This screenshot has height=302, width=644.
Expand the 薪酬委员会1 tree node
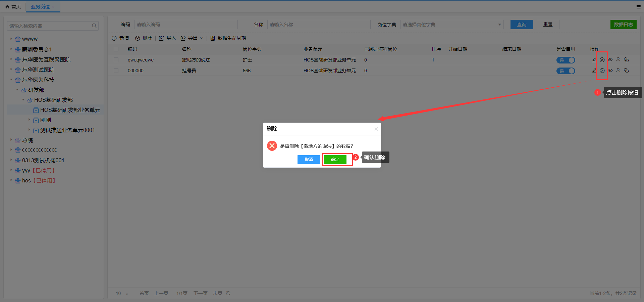(11, 49)
